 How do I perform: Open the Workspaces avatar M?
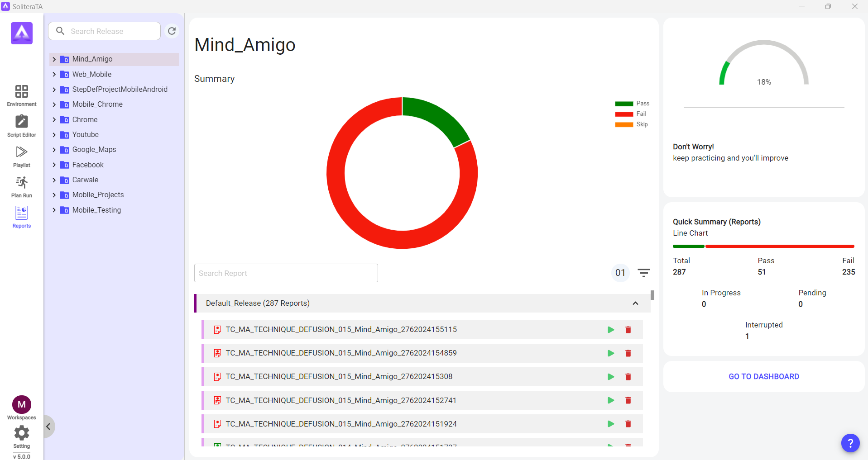coord(22,404)
